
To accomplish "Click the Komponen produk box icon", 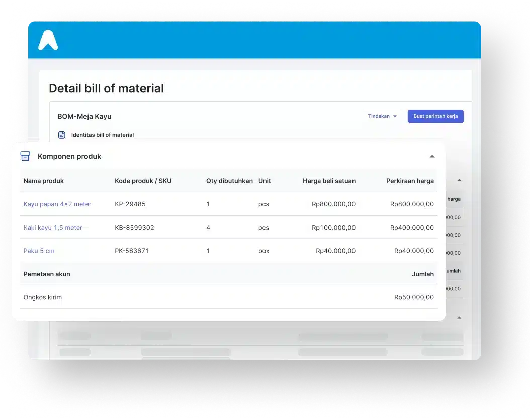I will [x=25, y=156].
